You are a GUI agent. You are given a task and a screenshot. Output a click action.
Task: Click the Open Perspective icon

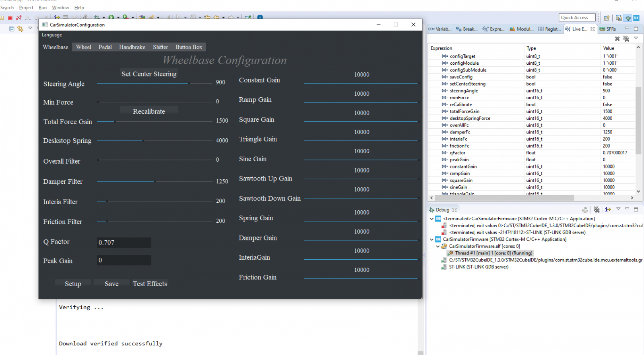[607, 18]
